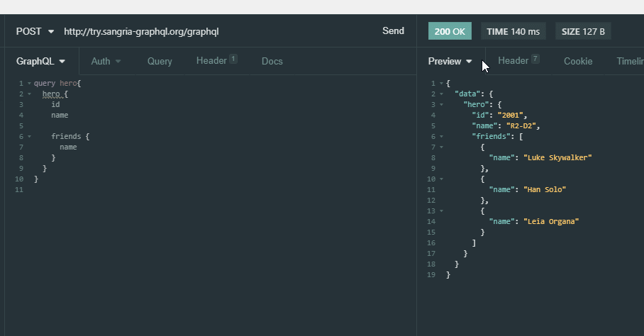Screen dimensions: 644x336
Task: Click the TIME 140 ms badge
Action: click(x=513, y=31)
